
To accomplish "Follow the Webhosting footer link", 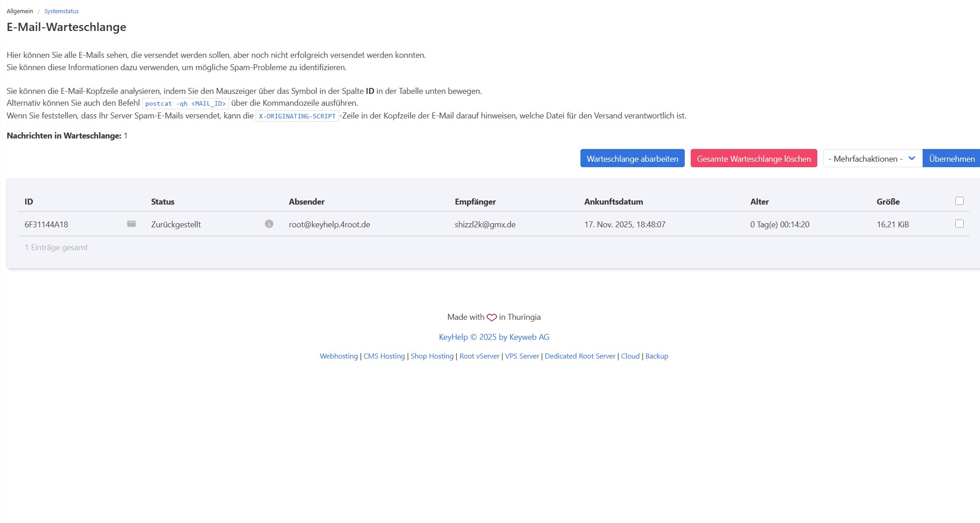I will (x=339, y=356).
